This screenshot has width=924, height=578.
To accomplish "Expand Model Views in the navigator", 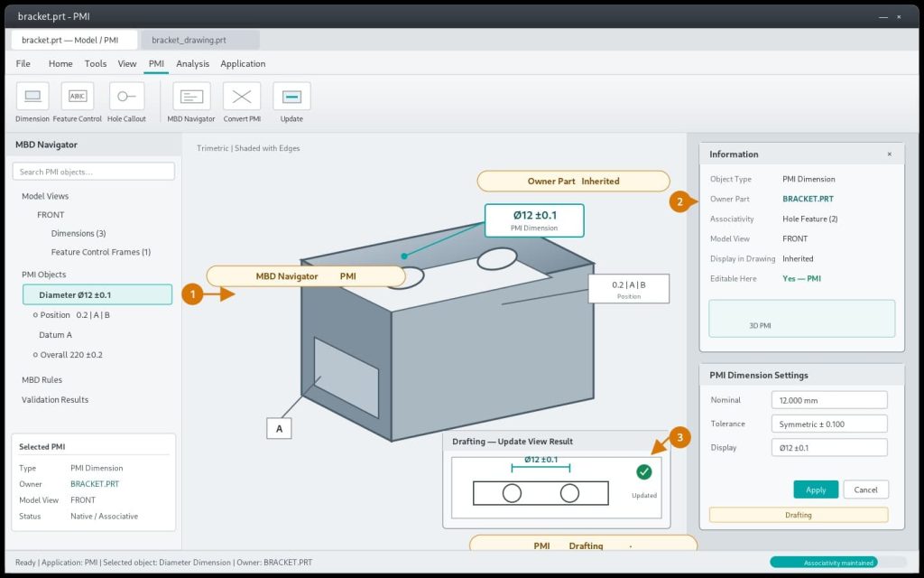I will (45, 196).
